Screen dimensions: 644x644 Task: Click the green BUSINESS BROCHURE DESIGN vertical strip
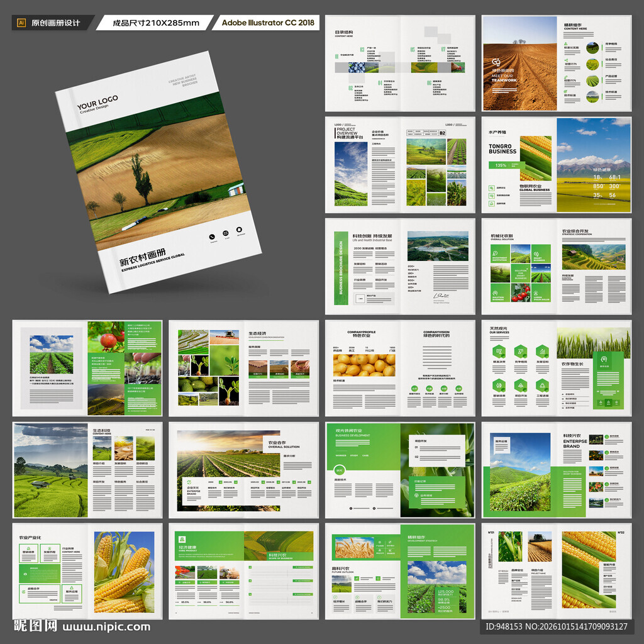point(341,268)
